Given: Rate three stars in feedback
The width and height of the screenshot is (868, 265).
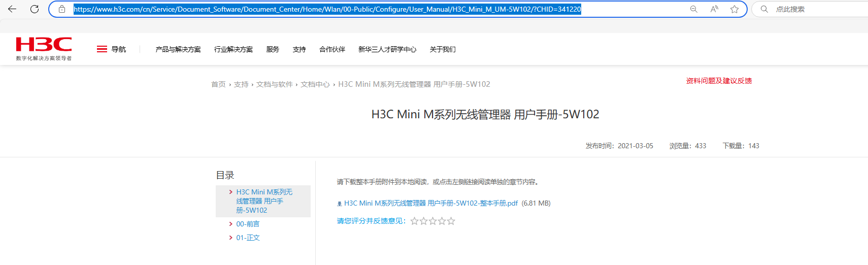Looking at the screenshot, I should [x=433, y=221].
